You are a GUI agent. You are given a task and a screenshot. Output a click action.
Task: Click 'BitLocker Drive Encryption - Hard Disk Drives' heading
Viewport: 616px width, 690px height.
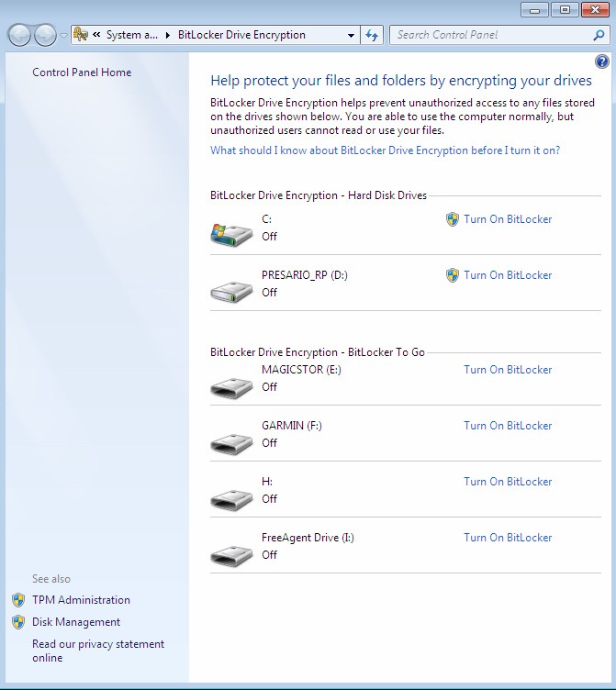pyautogui.click(x=319, y=195)
